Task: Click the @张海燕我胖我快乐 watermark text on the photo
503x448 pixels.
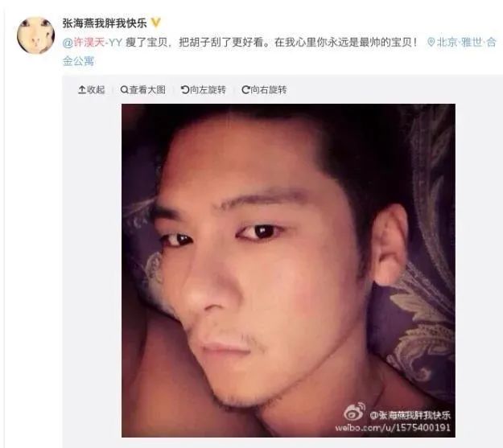Action: click(410, 415)
